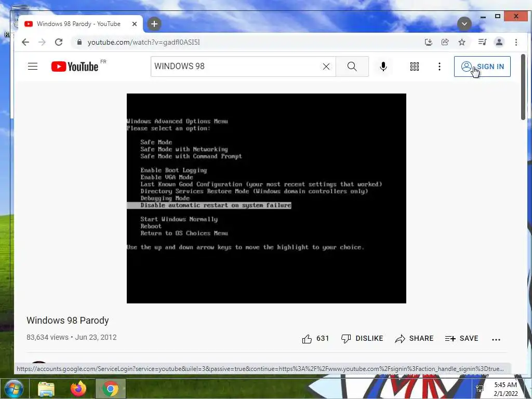
Task: Click the Chrome taskbar icon
Action: point(110,389)
